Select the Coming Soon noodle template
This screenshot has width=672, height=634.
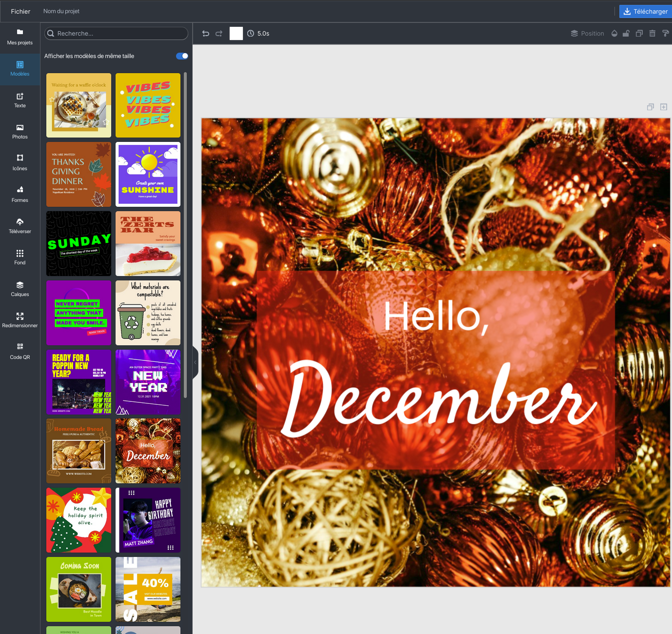79,589
